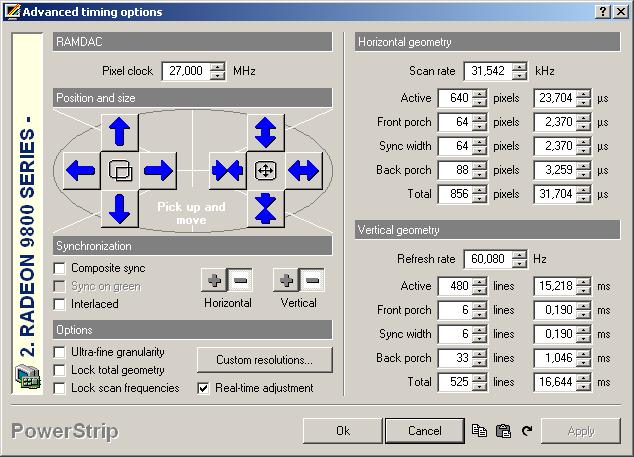
Task: Click Horizontal sync polarity plus button
Action: point(214,280)
